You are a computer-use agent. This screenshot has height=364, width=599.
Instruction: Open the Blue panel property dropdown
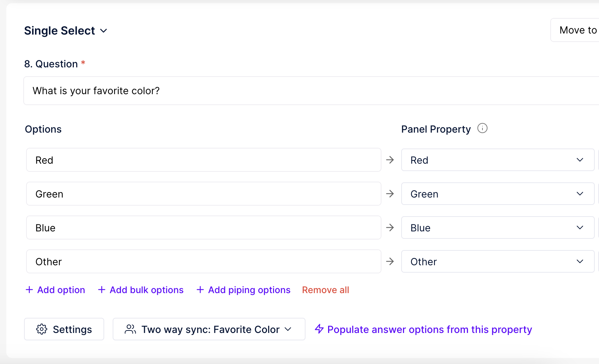click(x=498, y=227)
